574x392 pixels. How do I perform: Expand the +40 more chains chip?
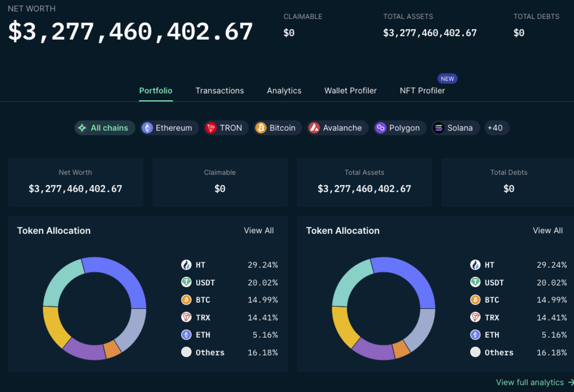tap(497, 128)
